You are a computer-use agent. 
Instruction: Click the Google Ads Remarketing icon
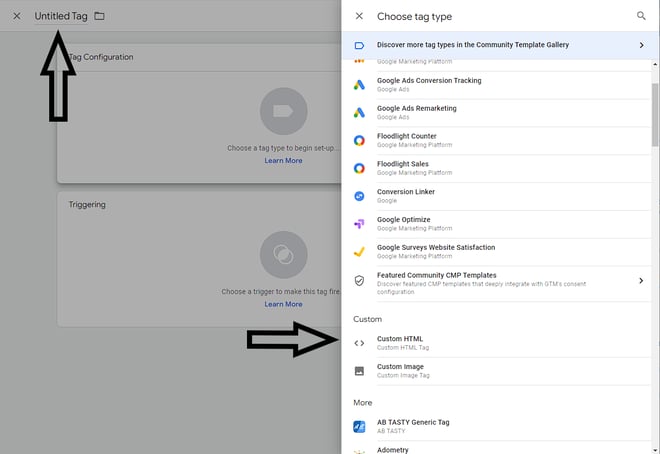pos(359,113)
